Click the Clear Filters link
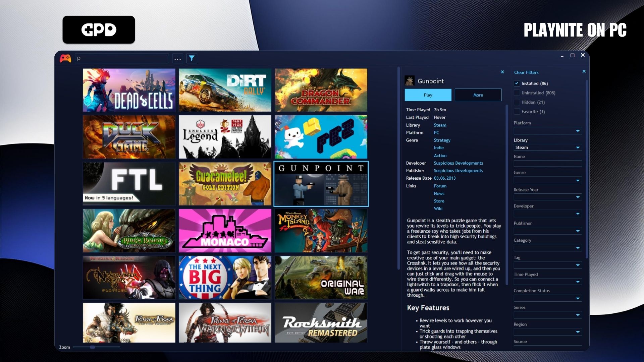The height and width of the screenshot is (362, 644). (x=526, y=72)
